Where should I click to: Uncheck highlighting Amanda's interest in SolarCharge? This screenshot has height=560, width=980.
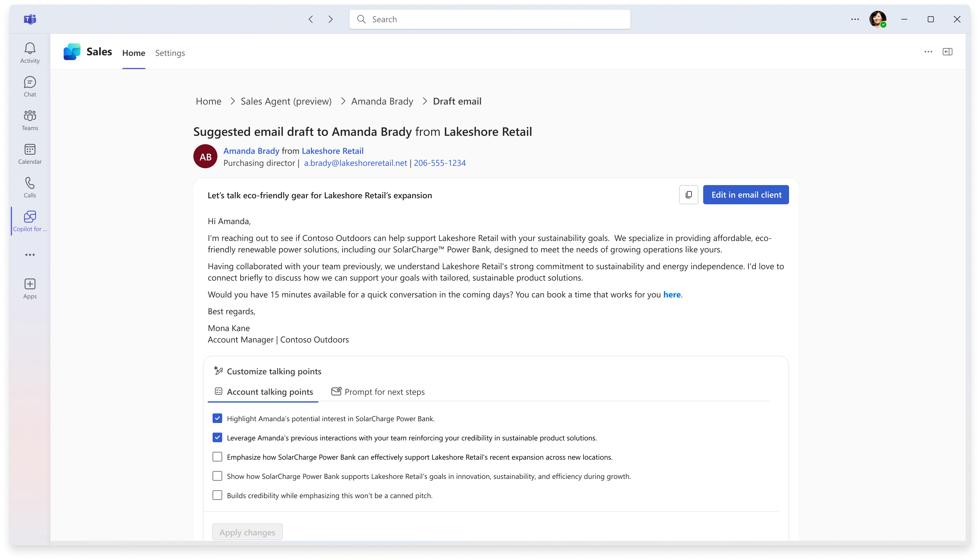coord(217,418)
